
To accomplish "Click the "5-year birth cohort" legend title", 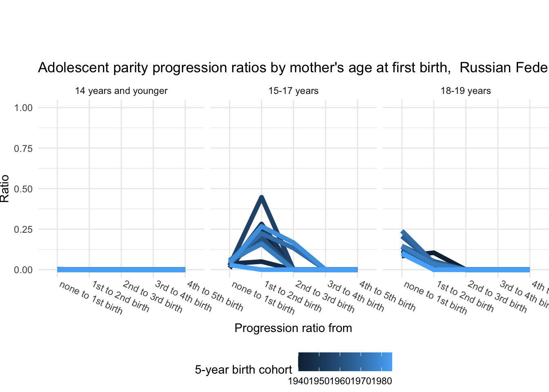I will 243,370.
